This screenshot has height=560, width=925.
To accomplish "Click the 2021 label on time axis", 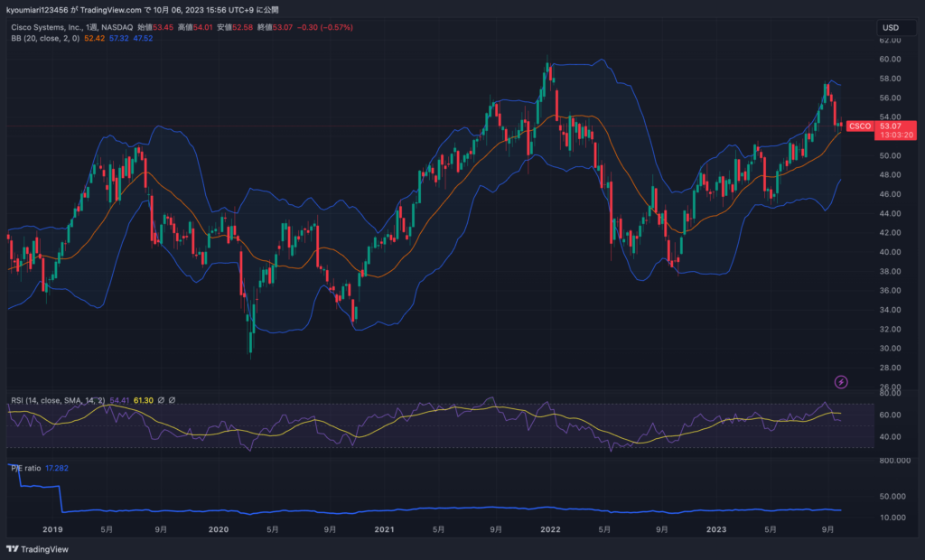I will point(385,529).
